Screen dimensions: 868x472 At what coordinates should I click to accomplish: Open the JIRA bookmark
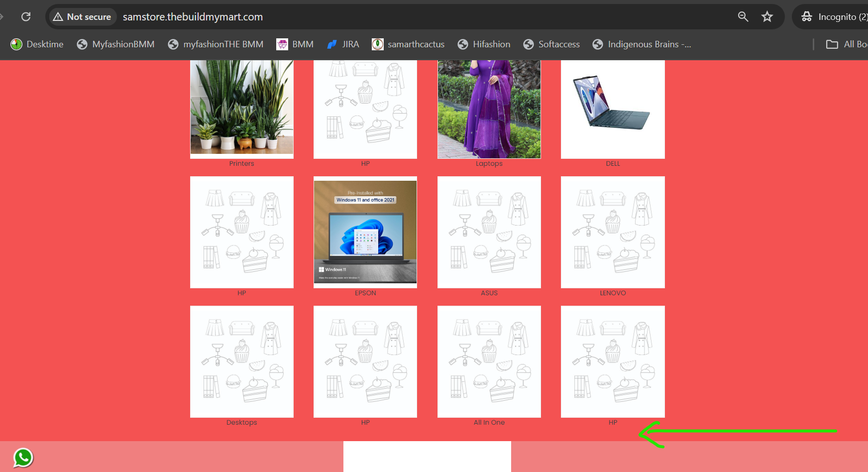343,44
